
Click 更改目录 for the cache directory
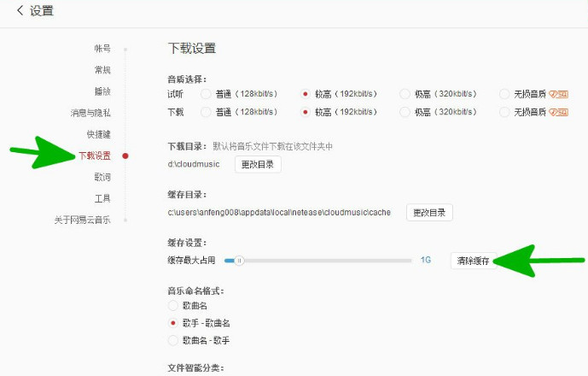pos(429,213)
